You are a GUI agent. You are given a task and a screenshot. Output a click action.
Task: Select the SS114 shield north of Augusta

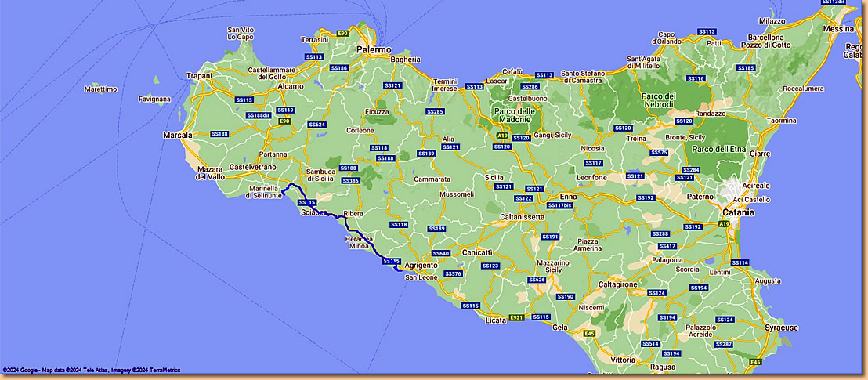coord(740,262)
